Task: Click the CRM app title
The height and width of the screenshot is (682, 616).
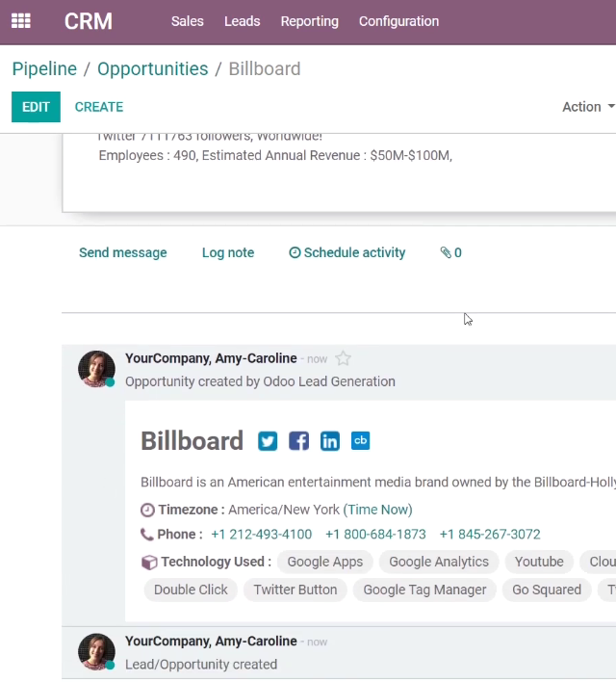Action: tap(89, 21)
